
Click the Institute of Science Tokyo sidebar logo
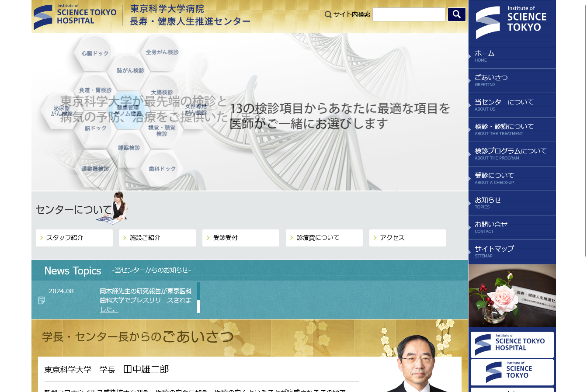click(512, 22)
